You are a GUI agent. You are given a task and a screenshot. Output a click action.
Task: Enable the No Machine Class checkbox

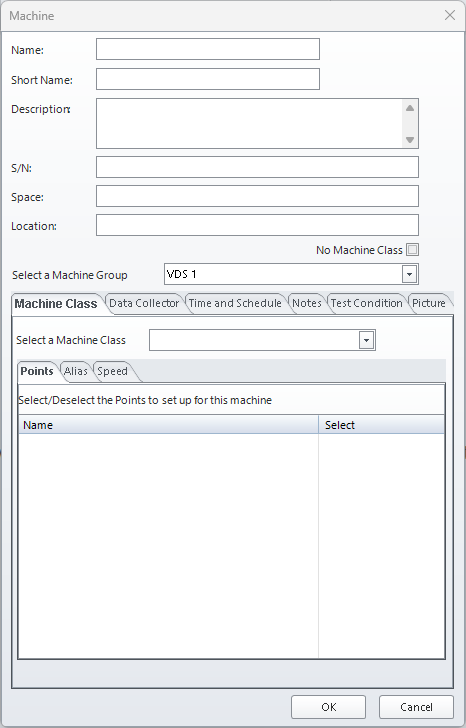point(412,250)
